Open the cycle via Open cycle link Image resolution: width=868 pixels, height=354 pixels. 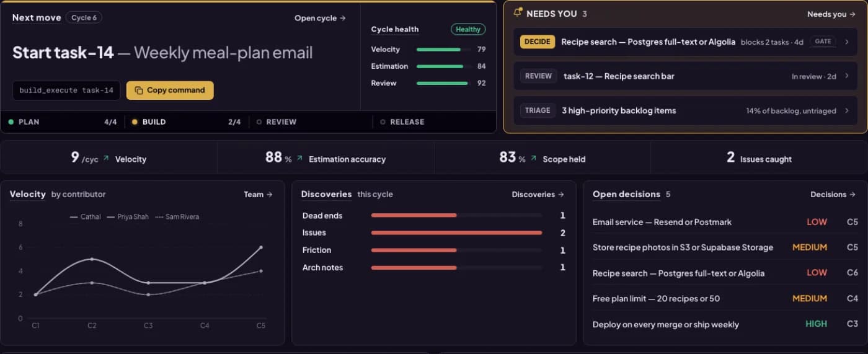click(x=320, y=18)
